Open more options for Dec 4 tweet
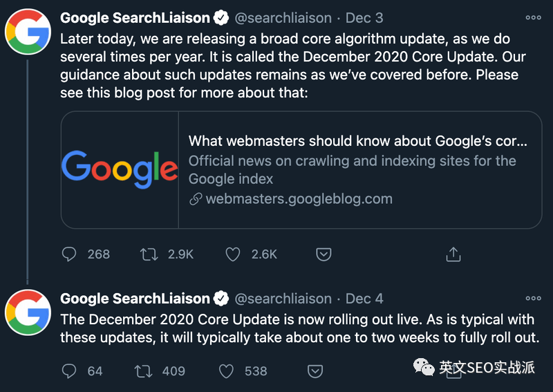The width and height of the screenshot is (553, 392). (x=533, y=299)
